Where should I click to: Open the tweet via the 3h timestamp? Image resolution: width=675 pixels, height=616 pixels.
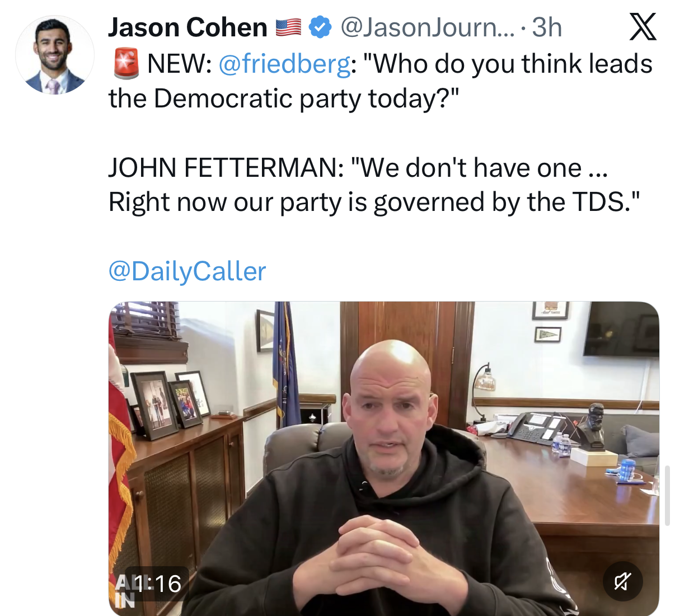(x=546, y=27)
